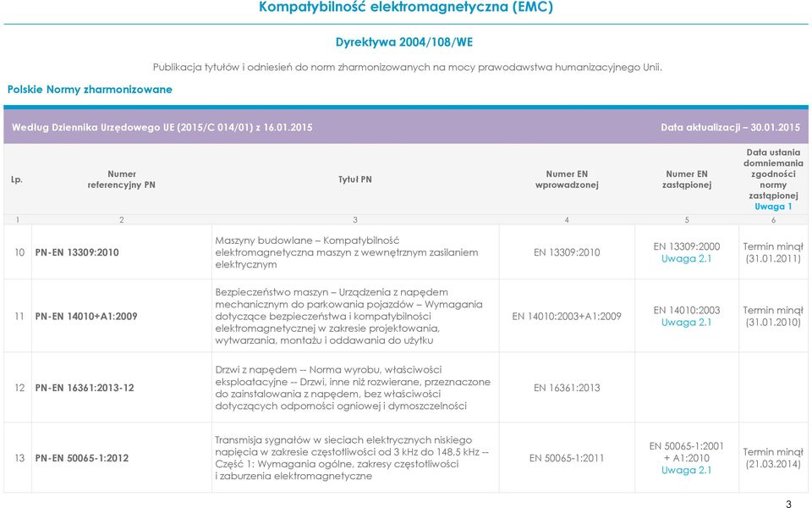
Task: Click cell 'EN 14010:2003+A1:2009'
Action: coord(567,316)
